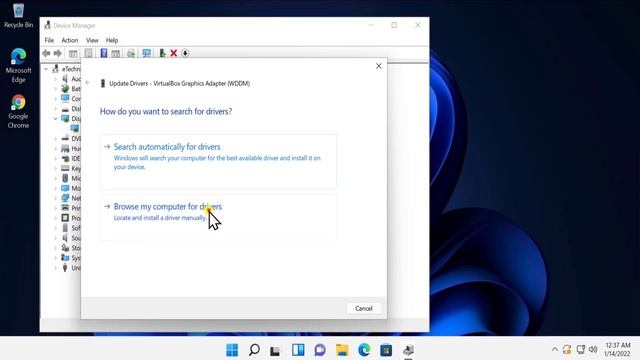Open the Windows Start menu
The image size is (640, 360).
232,350
